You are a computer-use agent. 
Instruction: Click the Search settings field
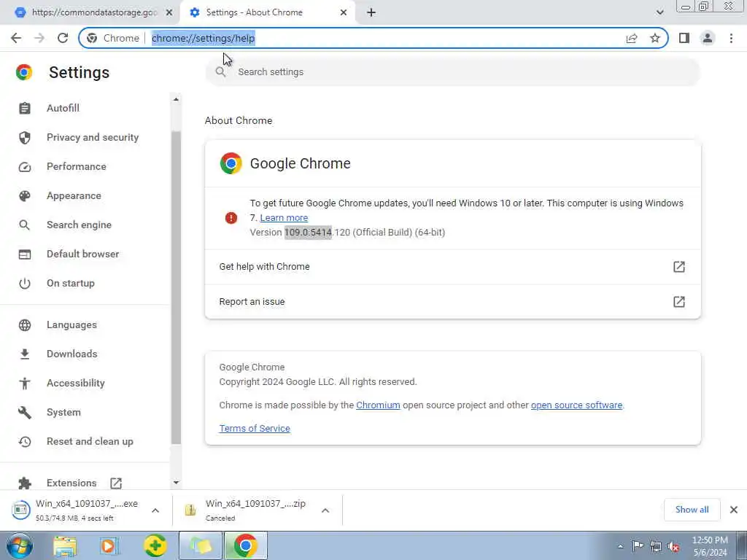tap(452, 72)
